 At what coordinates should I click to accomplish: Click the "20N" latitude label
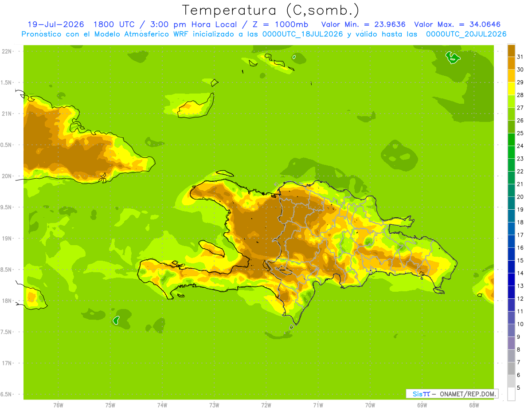pyautogui.click(x=8, y=176)
